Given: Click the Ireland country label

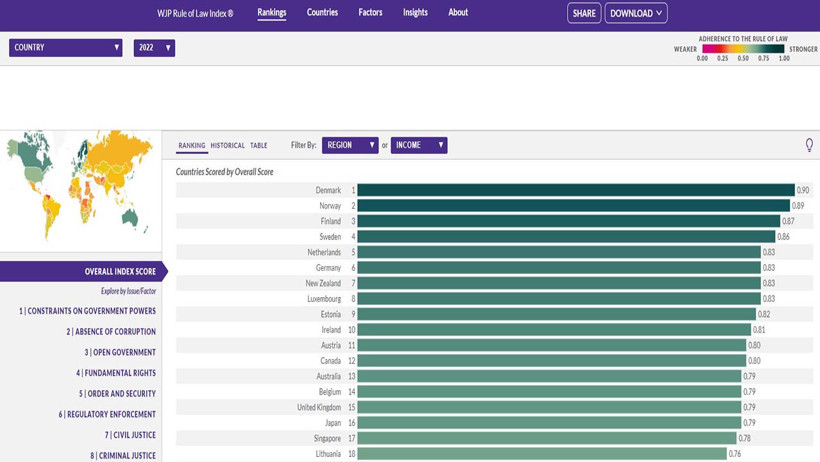Looking at the screenshot, I should [x=331, y=330].
